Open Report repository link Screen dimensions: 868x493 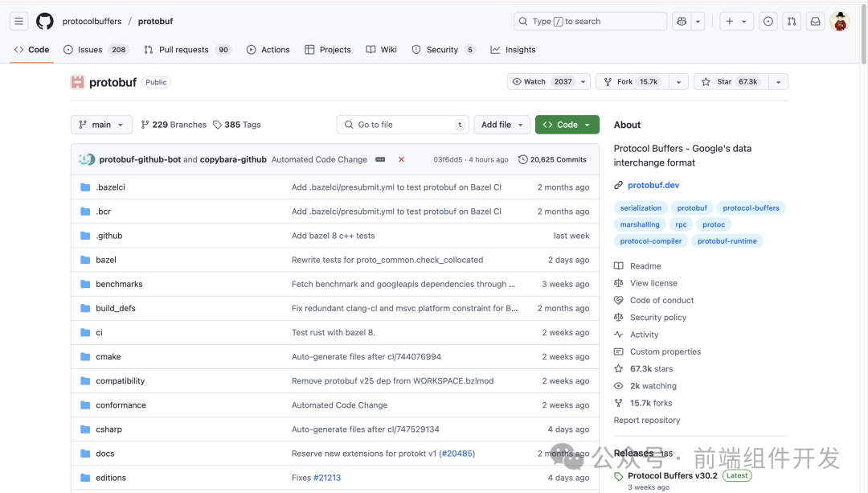click(646, 421)
